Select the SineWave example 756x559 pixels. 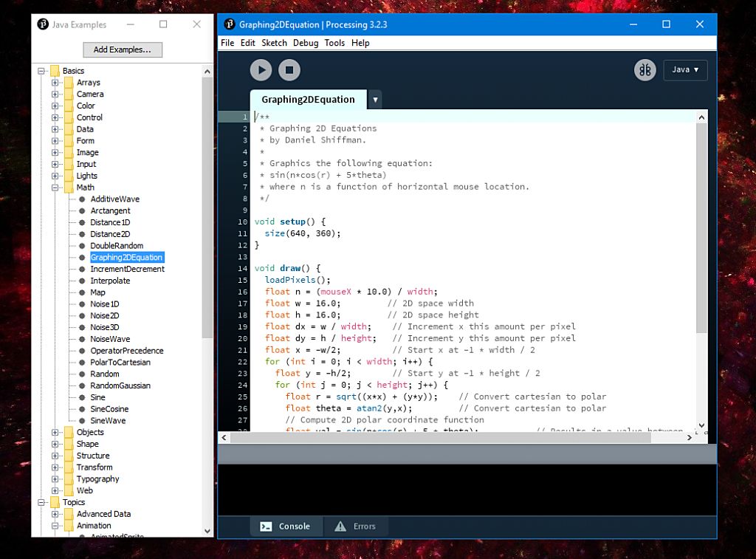(108, 421)
